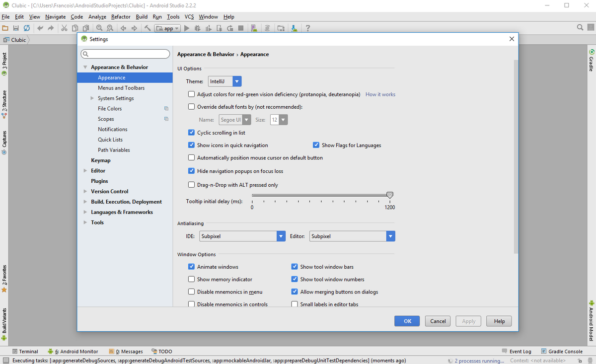
Task: Click the Find magnifier toolbar icon
Action: pyautogui.click(x=99, y=28)
